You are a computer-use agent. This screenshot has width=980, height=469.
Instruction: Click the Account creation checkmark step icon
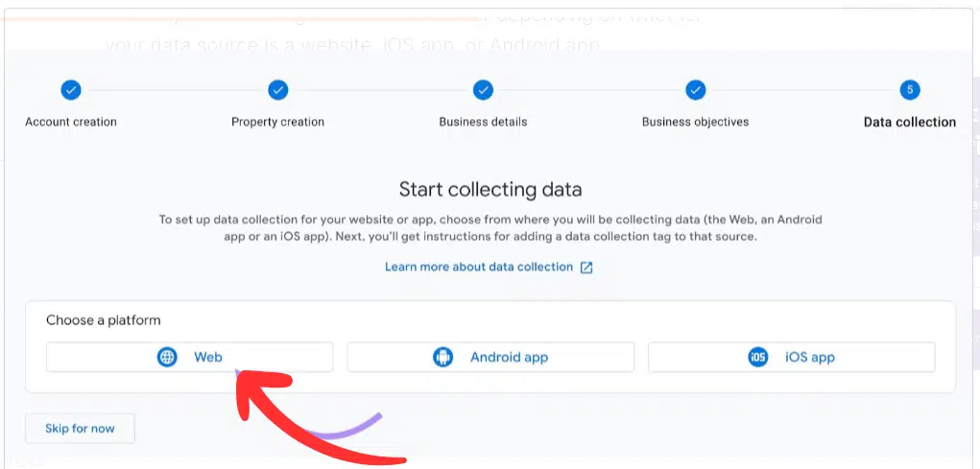pos(71,90)
